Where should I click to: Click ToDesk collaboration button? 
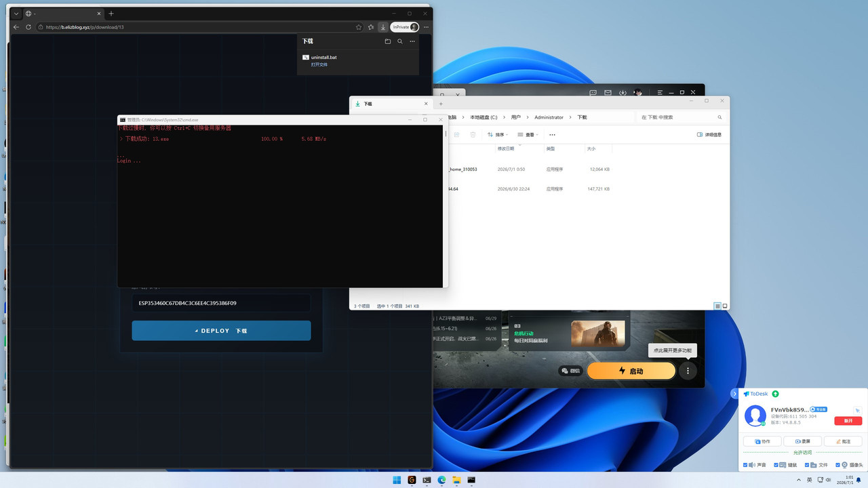762,441
